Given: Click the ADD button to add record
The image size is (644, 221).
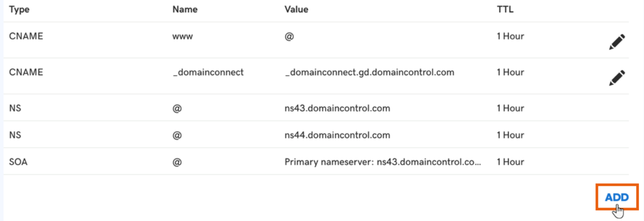Looking at the screenshot, I should click(x=617, y=197).
